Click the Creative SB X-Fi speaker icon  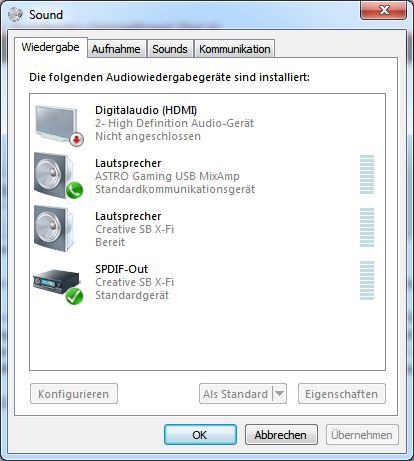(x=53, y=228)
